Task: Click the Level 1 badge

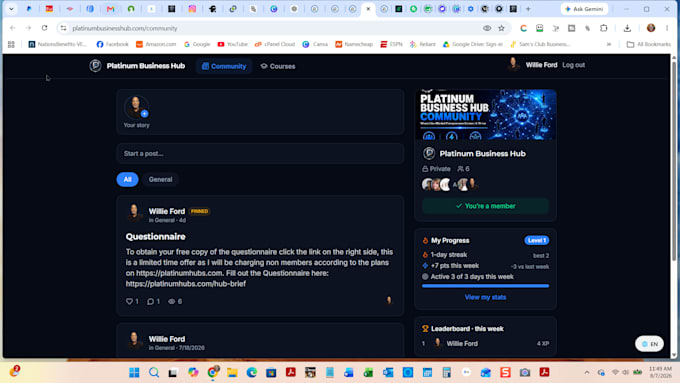Action: pyautogui.click(x=537, y=240)
